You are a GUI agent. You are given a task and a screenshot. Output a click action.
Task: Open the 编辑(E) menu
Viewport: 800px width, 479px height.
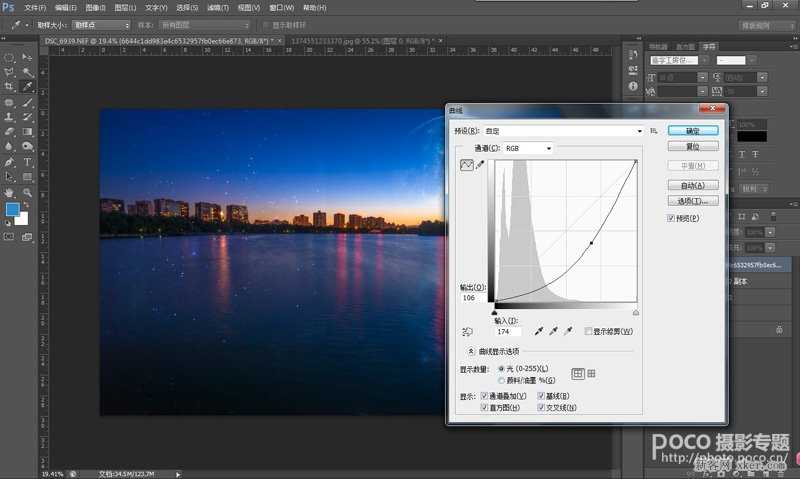[65, 8]
